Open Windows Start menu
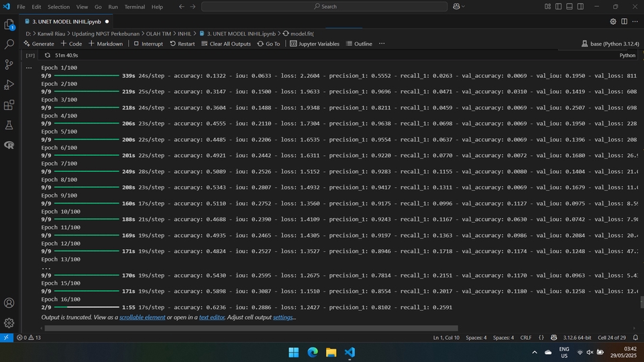The height and width of the screenshot is (362, 644). [294, 352]
